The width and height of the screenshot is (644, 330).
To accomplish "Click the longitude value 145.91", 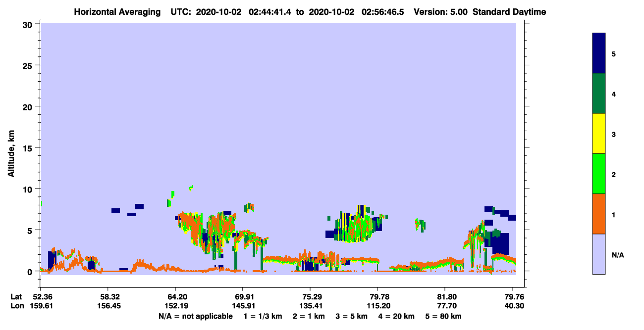I will pos(243,306).
